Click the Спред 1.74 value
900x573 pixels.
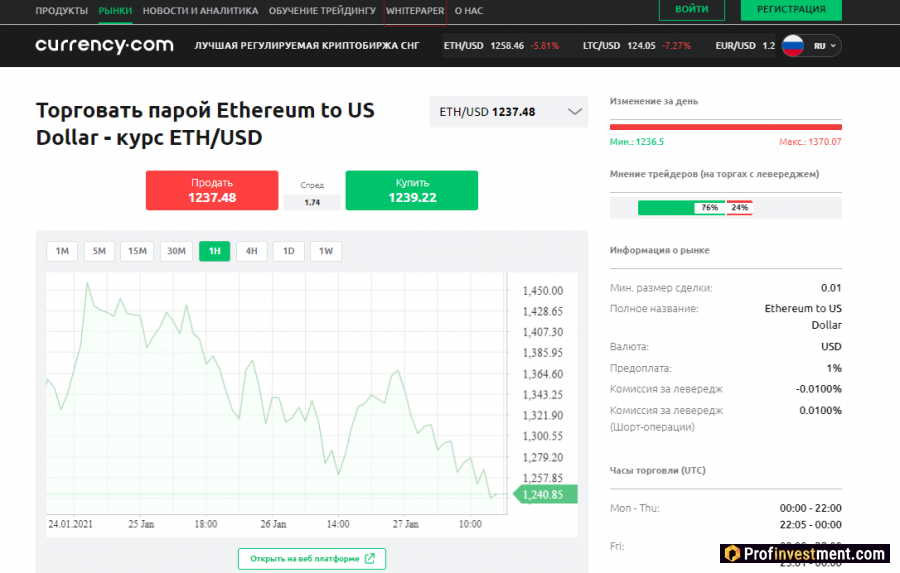[x=312, y=202]
